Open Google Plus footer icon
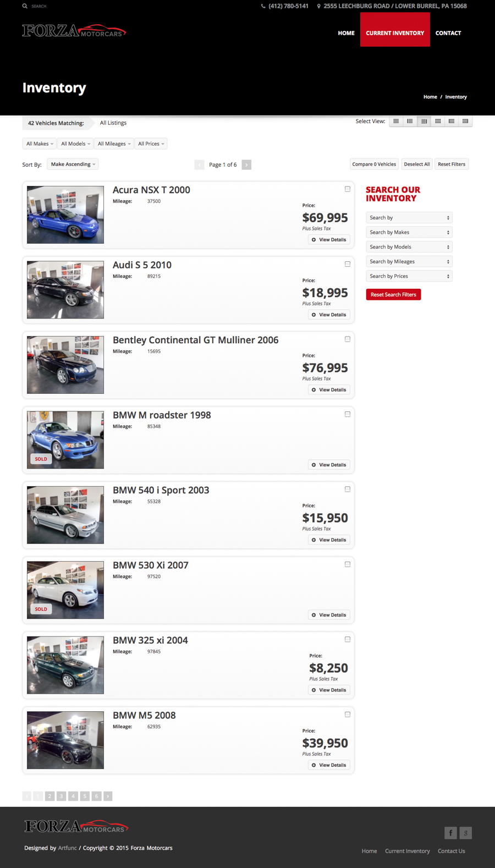The image size is (495, 868). click(466, 833)
